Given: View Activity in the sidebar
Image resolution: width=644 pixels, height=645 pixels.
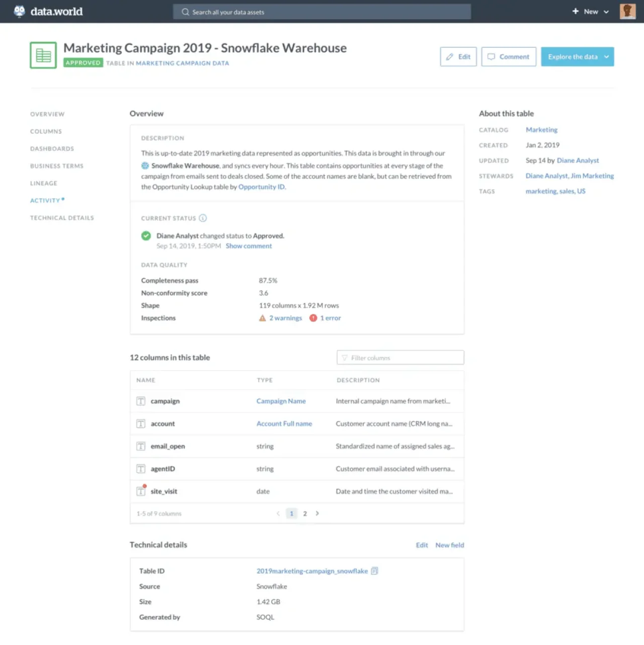Looking at the screenshot, I should point(45,201).
